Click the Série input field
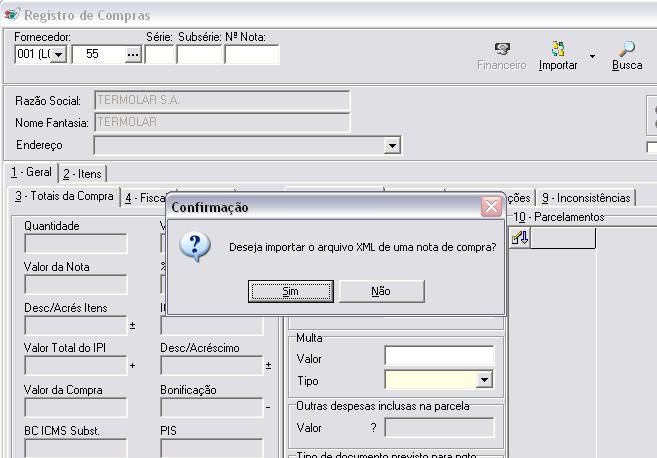 159,55
